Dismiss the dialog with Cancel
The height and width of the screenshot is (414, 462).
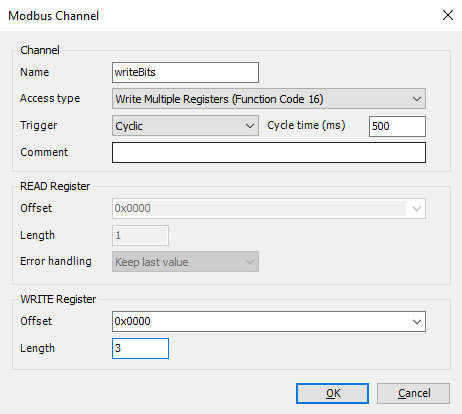413,393
